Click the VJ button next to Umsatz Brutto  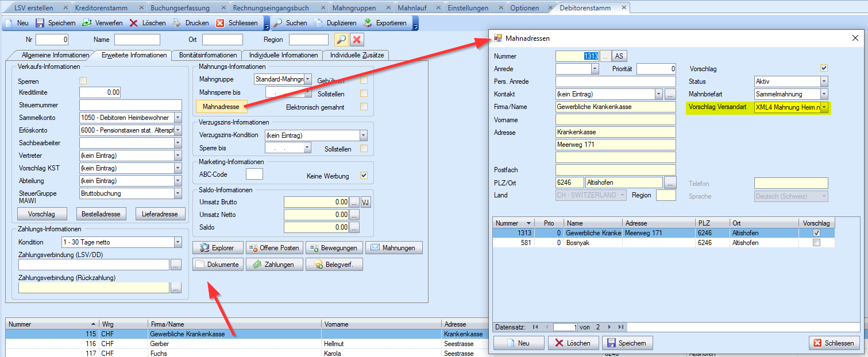coord(365,202)
